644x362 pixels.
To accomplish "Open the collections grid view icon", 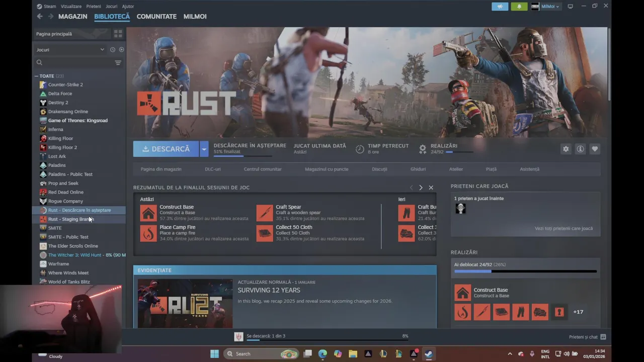I will pos(118,34).
